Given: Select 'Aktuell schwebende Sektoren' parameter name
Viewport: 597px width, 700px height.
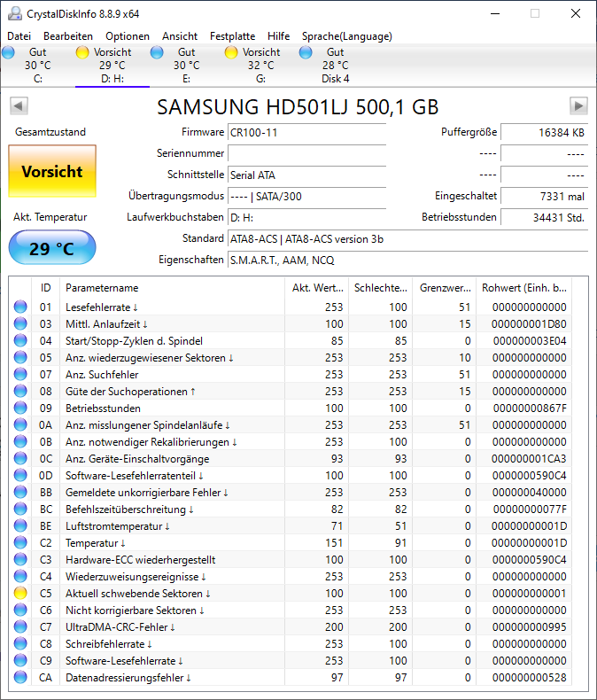Looking at the screenshot, I should point(137,594).
